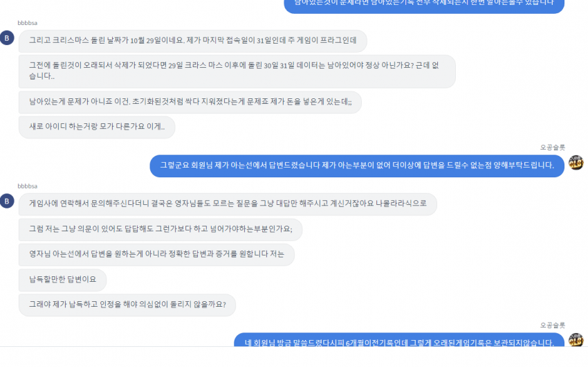This screenshot has height=367, width=588.
Task: Click bbbbsa username above the 크리스마스 message
Action: click(x=28, y=23)
